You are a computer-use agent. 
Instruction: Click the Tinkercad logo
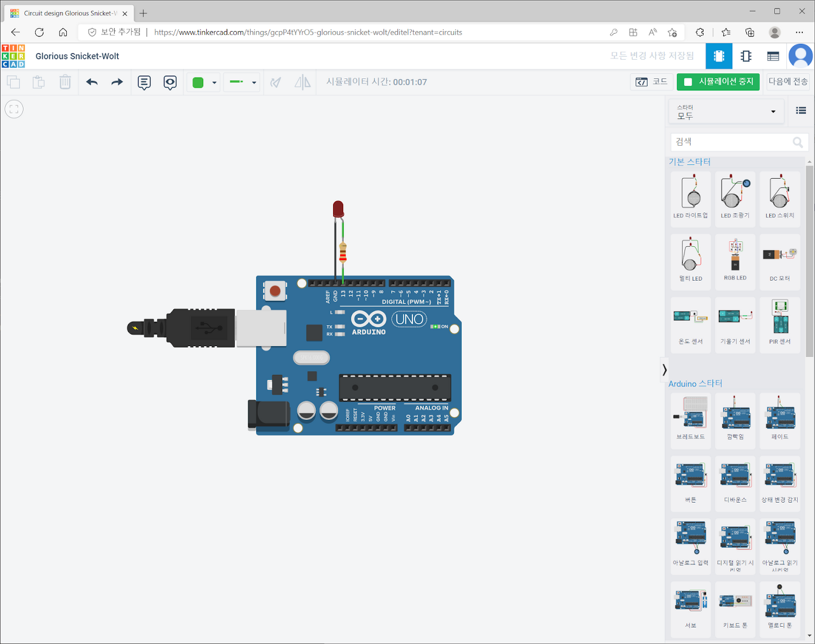(x=13, y=56)
